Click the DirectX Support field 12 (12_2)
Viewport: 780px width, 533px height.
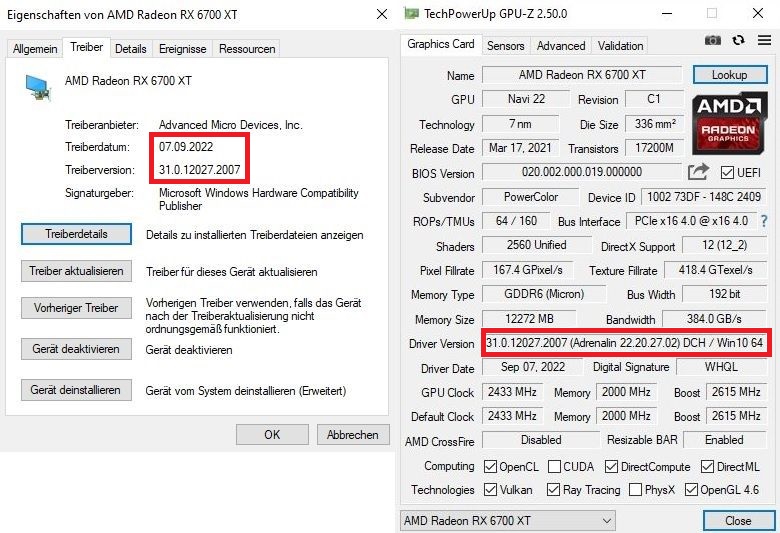pos(724,245)
